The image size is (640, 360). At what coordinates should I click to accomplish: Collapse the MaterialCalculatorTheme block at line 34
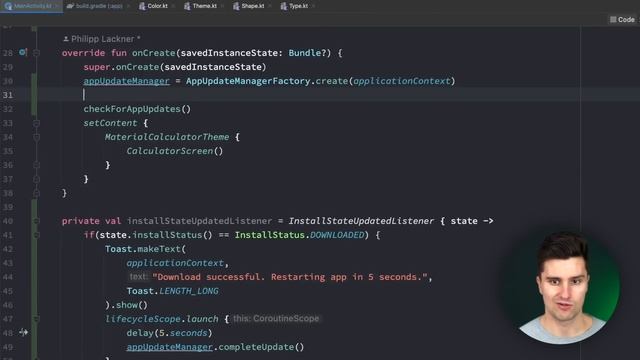tap(36, 137)
